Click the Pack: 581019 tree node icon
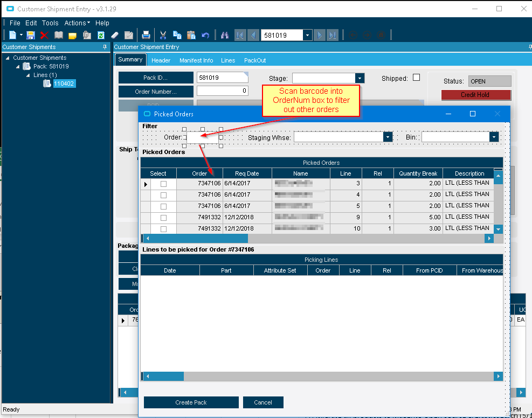This screenshot has width=532, height=418. click(26, 66)
